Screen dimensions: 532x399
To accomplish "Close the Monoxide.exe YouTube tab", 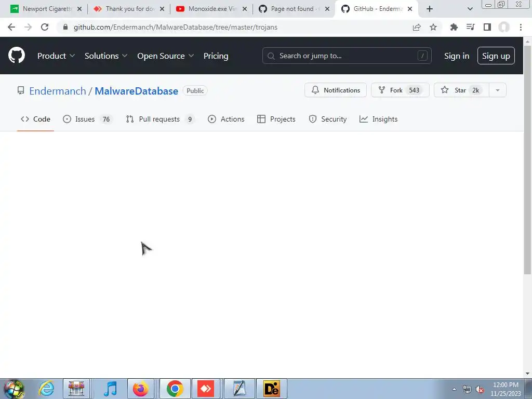I will tap(245, 9).
